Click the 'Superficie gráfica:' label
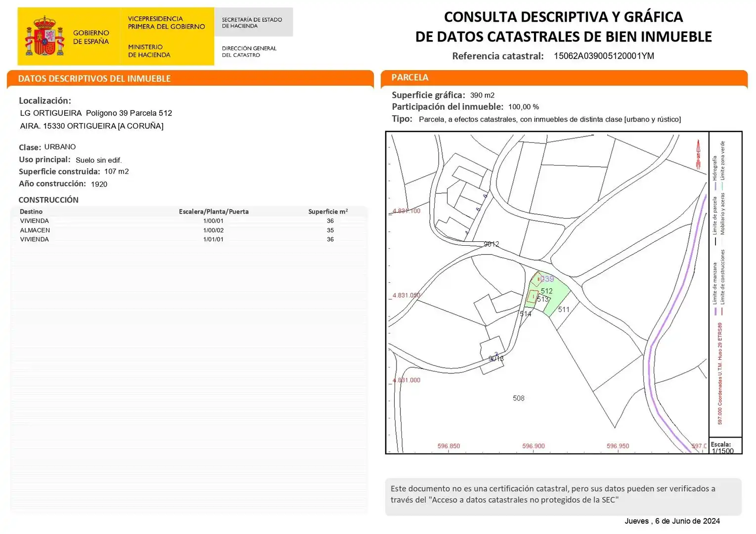Image resolution: width=756 pixels, height=534 pixels. coord(428,95)
